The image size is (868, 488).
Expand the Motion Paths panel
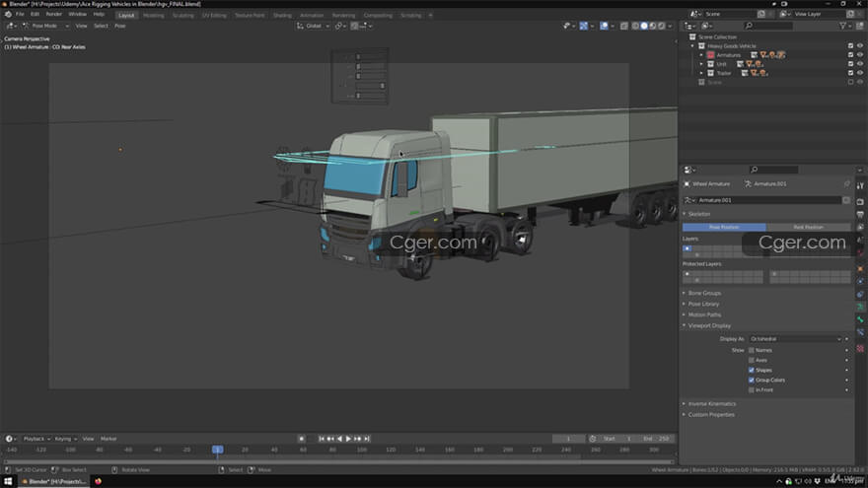(x=704, y=314)
